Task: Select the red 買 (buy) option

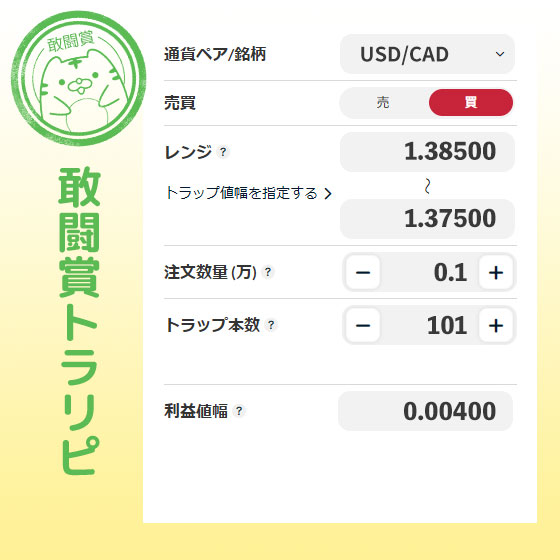Action: coord(471,103)
